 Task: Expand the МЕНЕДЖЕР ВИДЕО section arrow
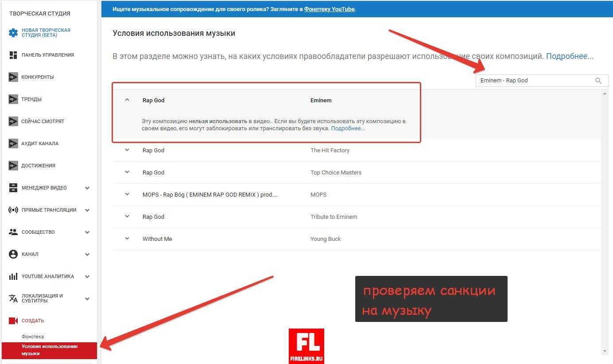[87, 188]
